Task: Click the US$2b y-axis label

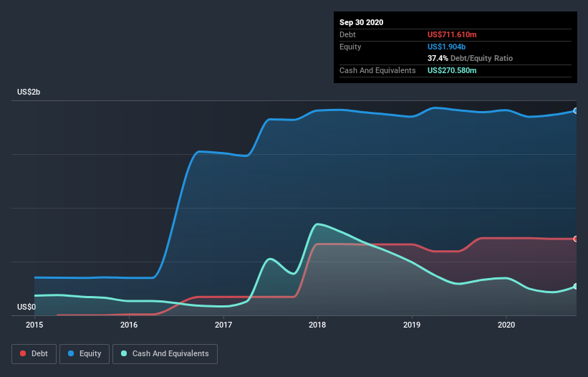Action: coord(29,92)
